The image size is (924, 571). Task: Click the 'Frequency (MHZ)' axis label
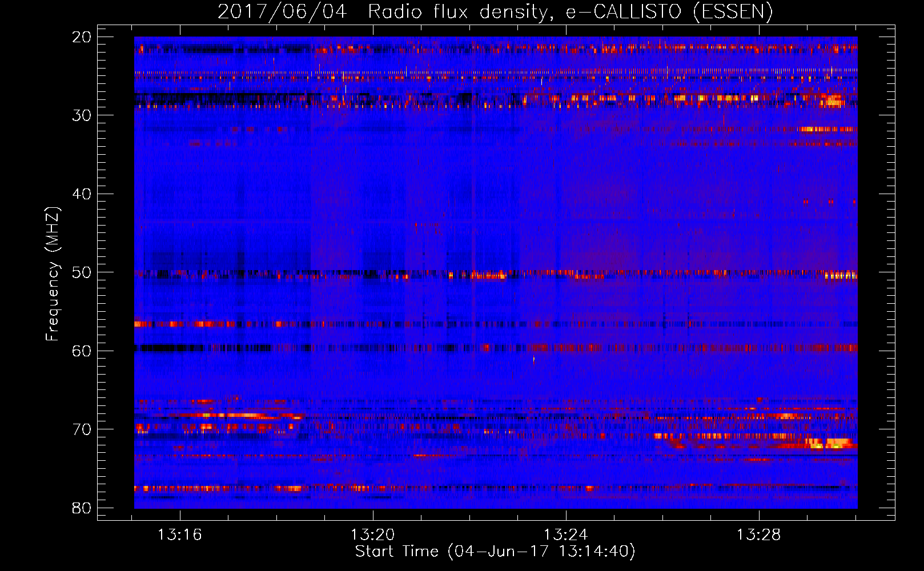[x=52, y=275]
